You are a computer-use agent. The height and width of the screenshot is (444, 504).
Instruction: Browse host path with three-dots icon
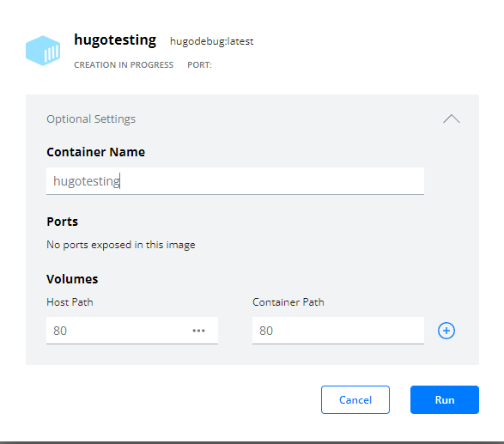pyautogui.click(x=198, y=331)
